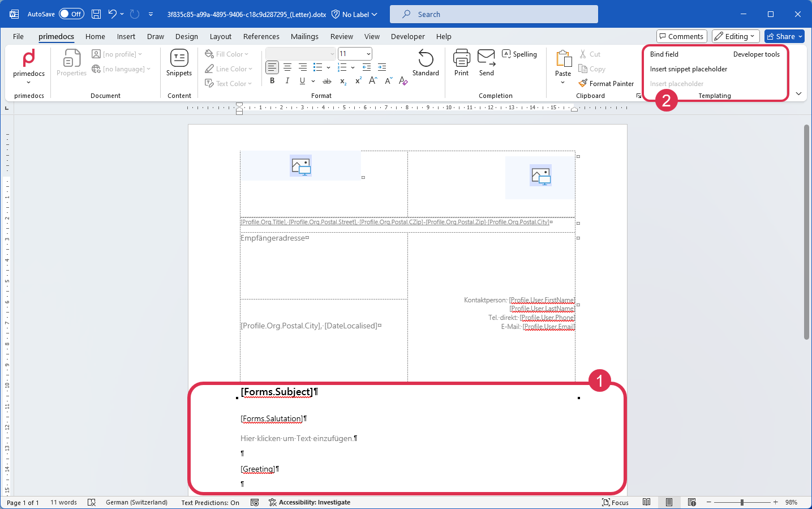
Task: Zoom out with the minus button
Action: point(708,502)
